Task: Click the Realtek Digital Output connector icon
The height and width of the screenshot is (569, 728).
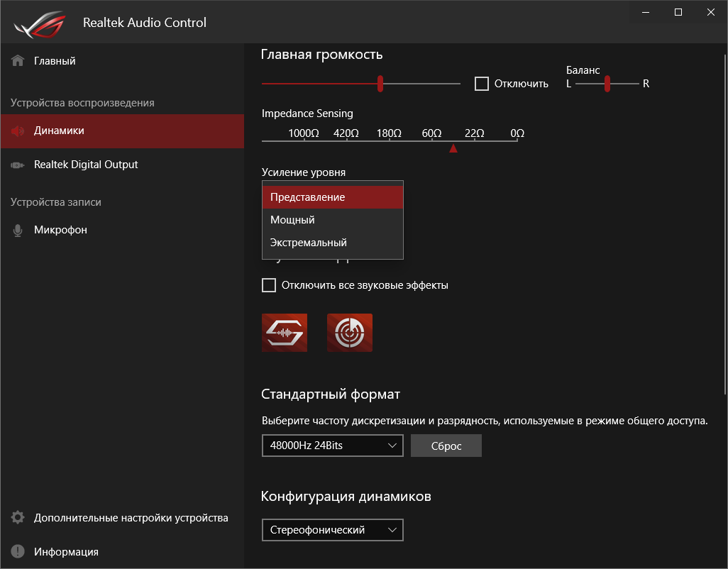Action: (x=18, y=165)
